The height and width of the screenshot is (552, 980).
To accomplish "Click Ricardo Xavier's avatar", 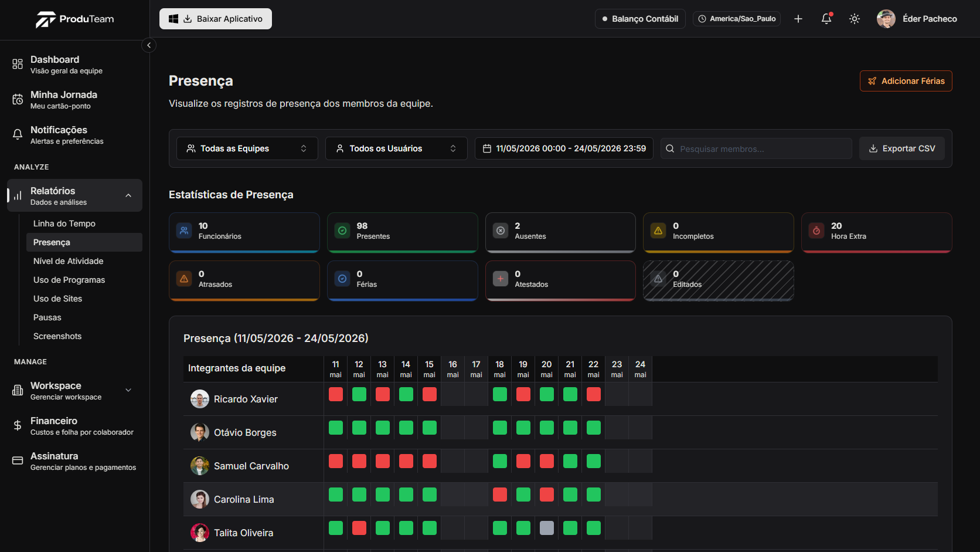I will coord(200,399).
